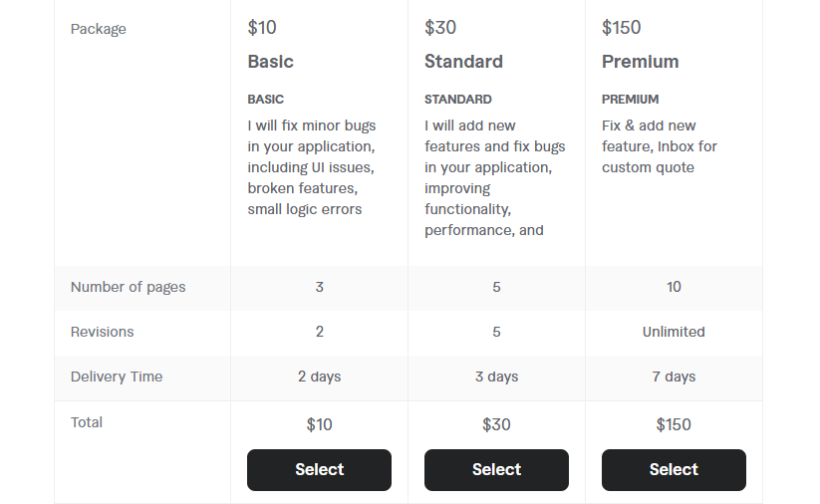Click the Revisions row label
This screenshot has height=504, width=820.
click(x=102, y=332)
